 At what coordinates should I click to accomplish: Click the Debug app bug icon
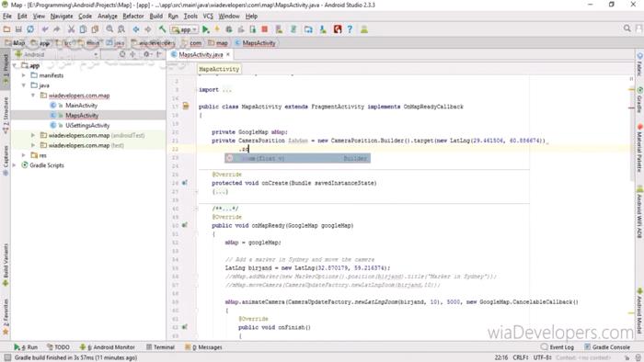[229, 29]
